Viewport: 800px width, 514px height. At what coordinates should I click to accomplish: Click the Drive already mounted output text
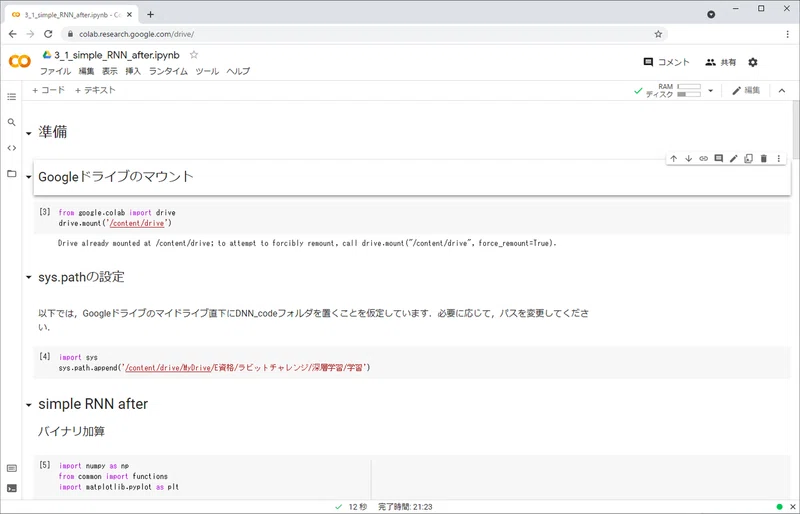[x=307, y=243]
